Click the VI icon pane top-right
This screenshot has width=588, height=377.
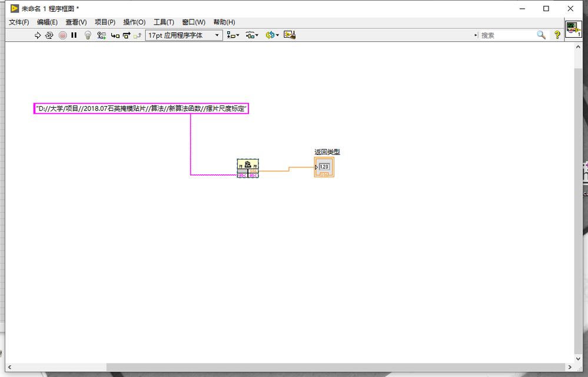point(573,29)
